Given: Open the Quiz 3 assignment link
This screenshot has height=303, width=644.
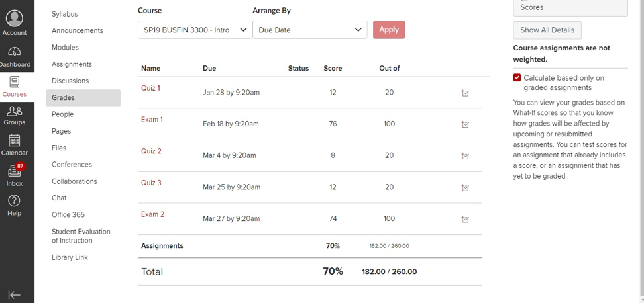Looking at the screenshot, I should click(151, 183).
